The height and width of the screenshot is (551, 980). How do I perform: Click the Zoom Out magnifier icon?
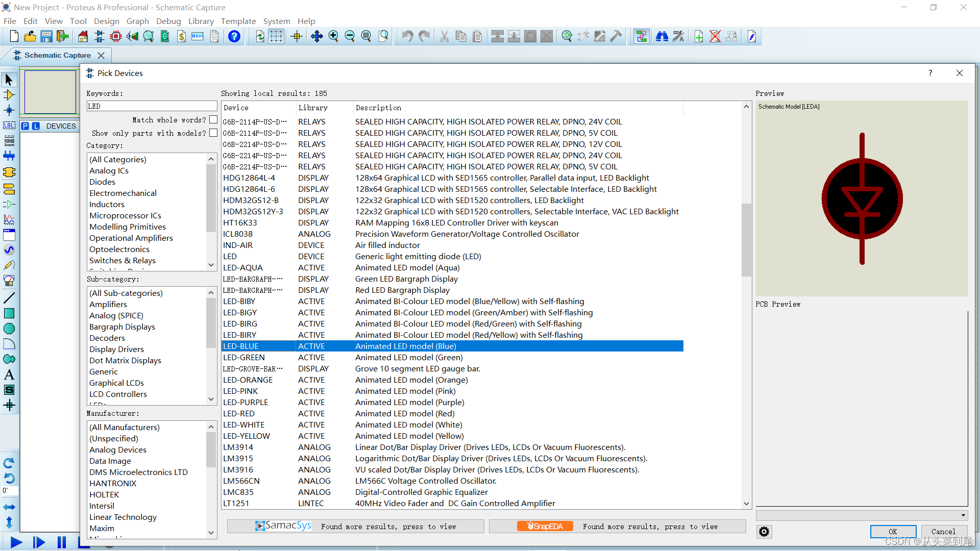[x=350, y=36]
